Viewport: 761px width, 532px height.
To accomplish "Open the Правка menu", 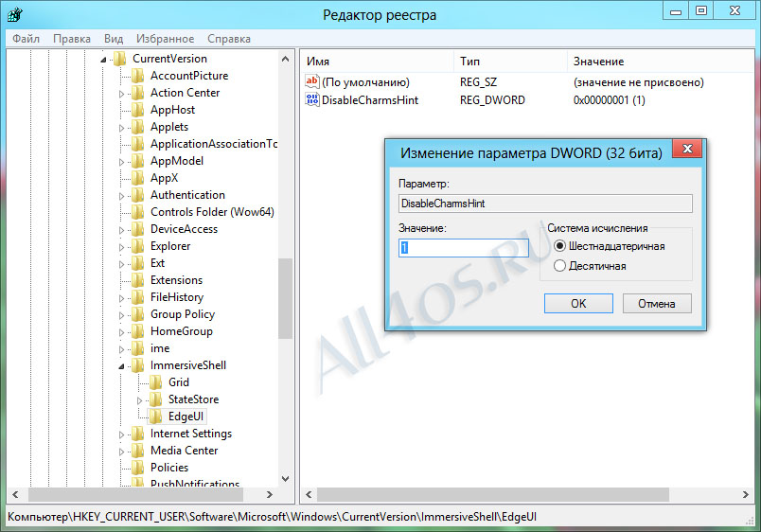I will point(72,39).
